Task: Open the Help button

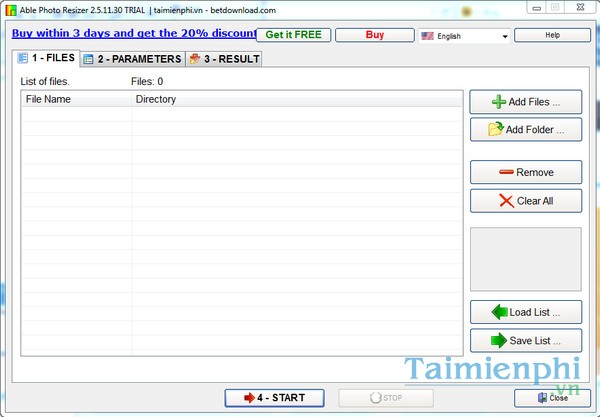Action: pos(552,35)
